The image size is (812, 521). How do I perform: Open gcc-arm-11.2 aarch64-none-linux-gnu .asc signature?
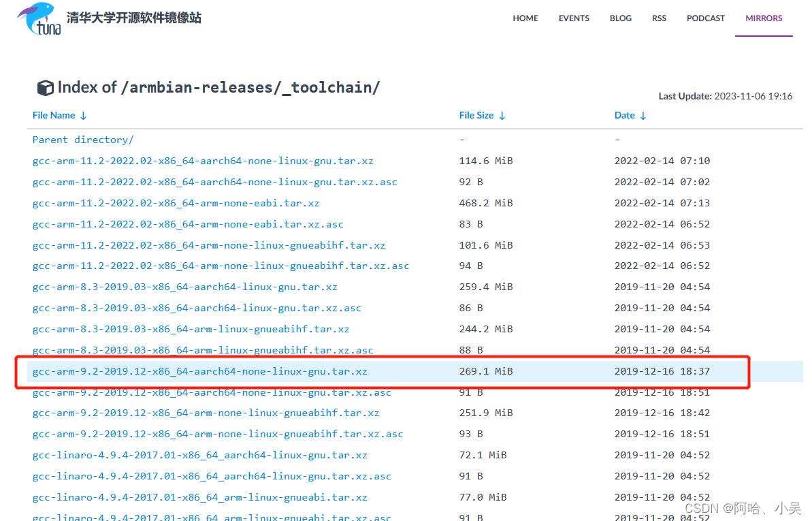pos(214,182)
